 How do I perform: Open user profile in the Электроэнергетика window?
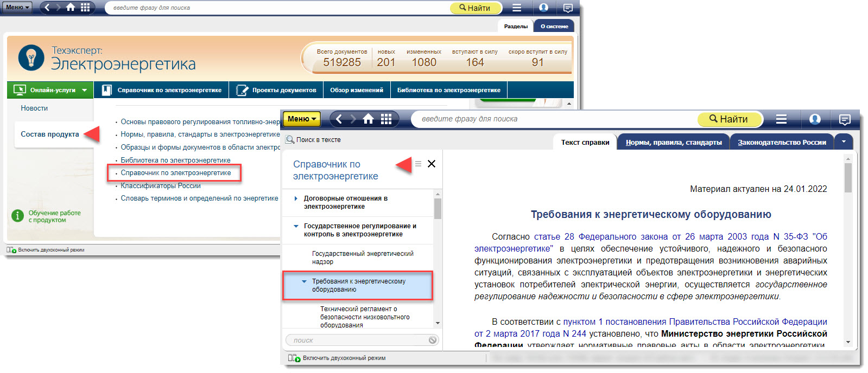tap(543, 8)
